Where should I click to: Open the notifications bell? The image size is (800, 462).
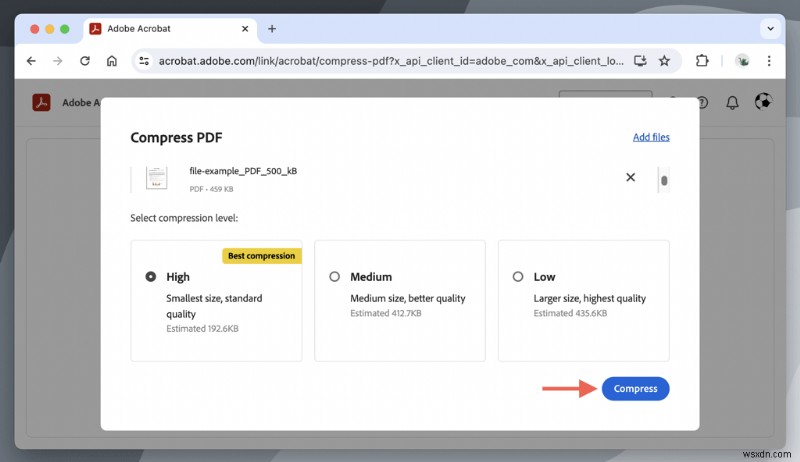coord(732,102)
